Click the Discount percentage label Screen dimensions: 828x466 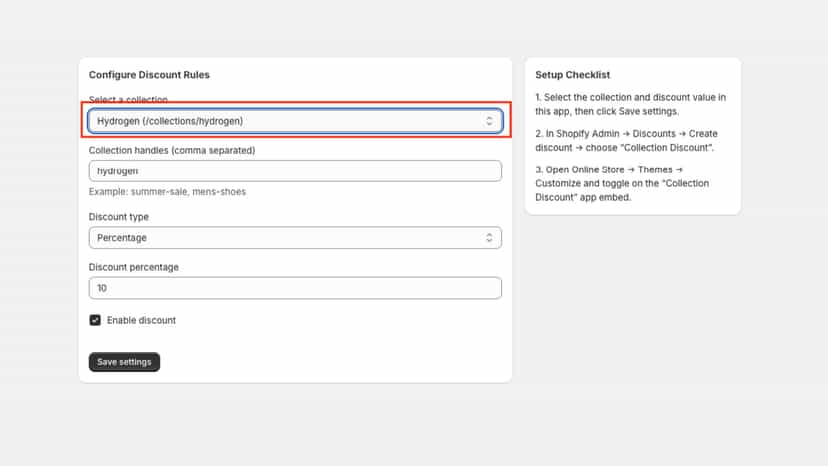(134, 267)
